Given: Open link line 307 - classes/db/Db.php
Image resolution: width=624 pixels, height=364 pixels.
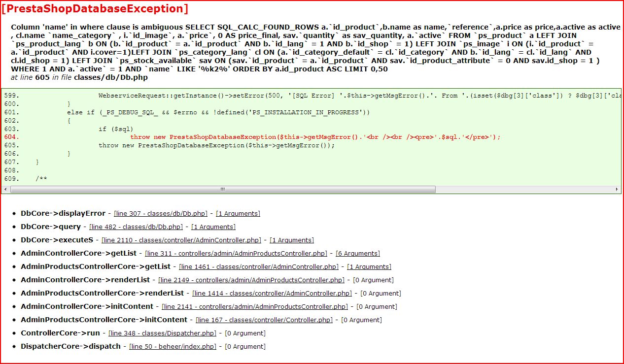Looking at the screenshot, I should (x=161, y=214).
